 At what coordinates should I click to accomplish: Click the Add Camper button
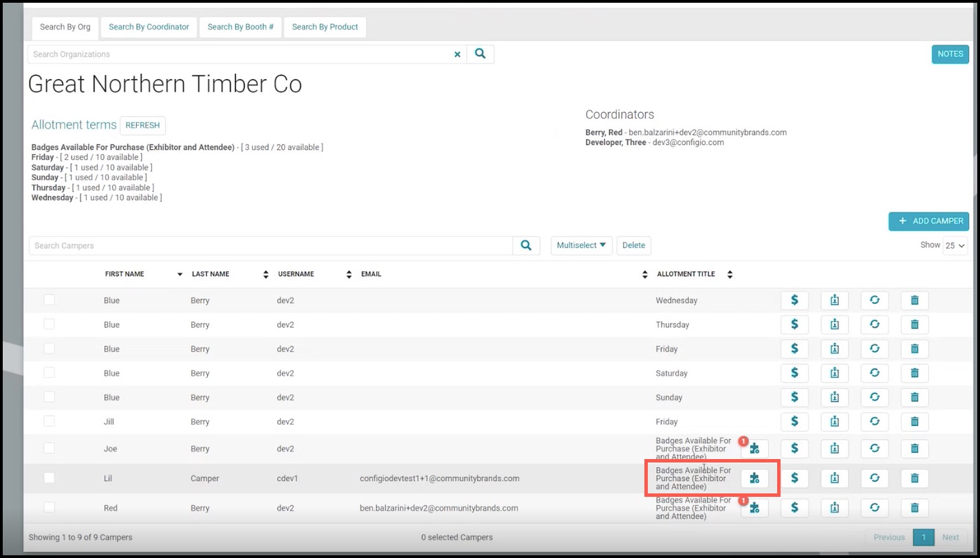(x=929, y=221)
